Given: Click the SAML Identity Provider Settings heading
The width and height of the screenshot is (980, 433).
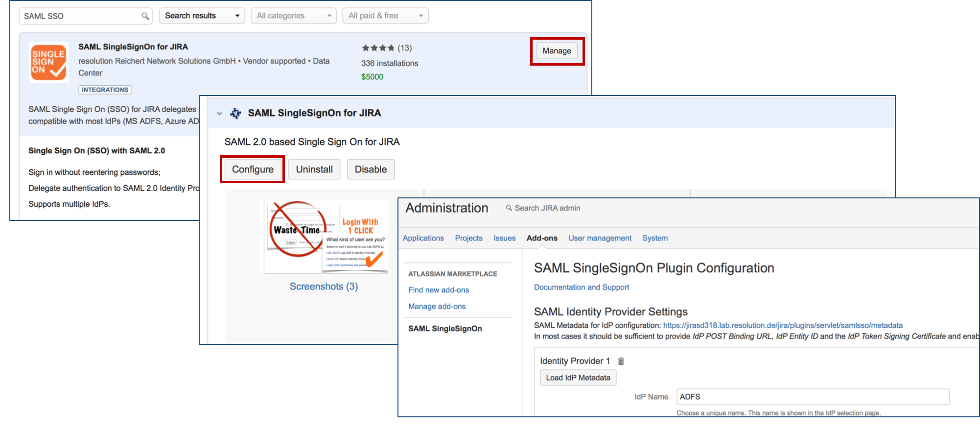Looking at the screenshot, I should coord(611,312).
